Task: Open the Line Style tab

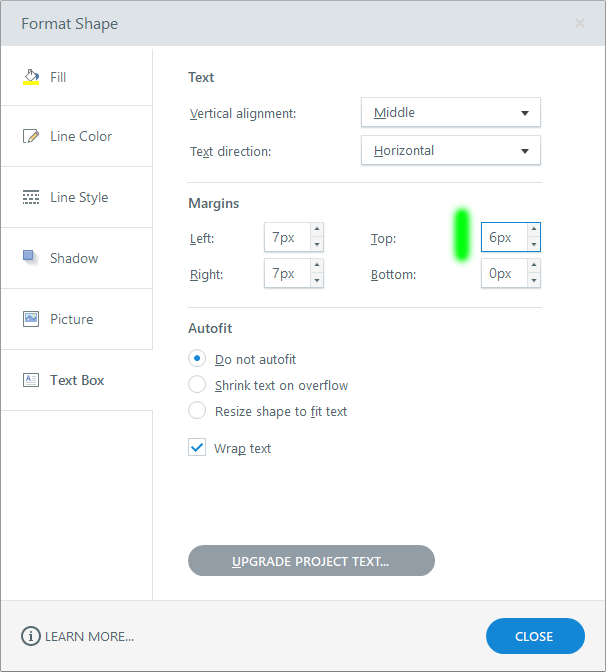Action: (79, 197)
